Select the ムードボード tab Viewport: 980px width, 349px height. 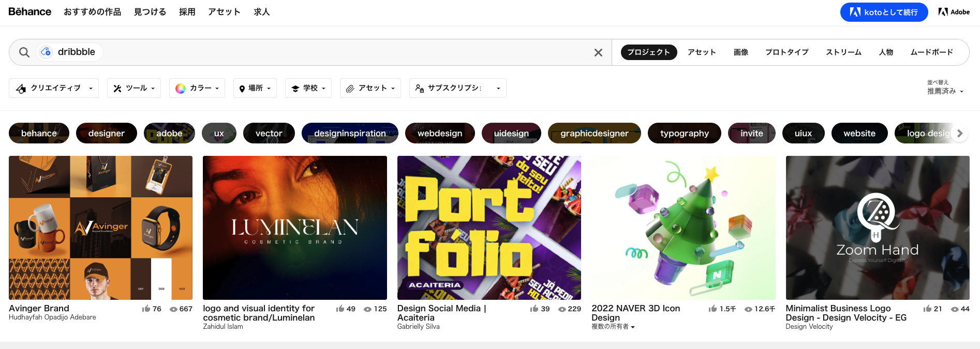[931, 52]
